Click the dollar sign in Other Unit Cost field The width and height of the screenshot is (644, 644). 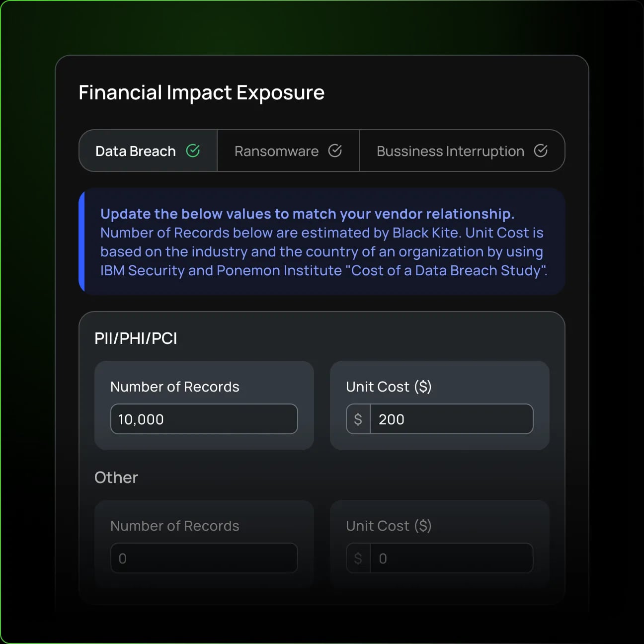(x=357, y=558)
